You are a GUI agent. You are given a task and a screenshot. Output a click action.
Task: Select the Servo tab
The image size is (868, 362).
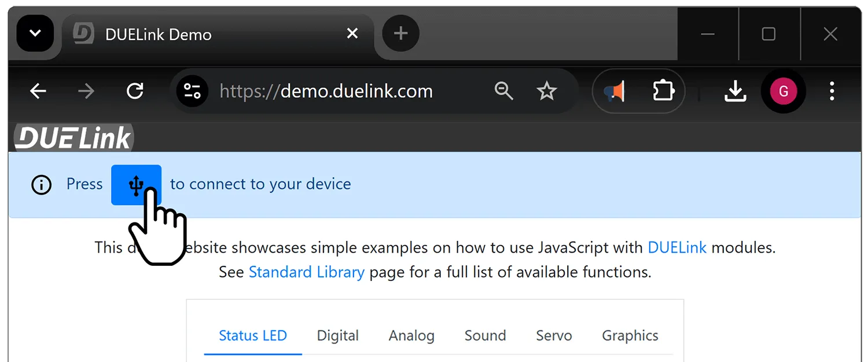click(553, 335)
